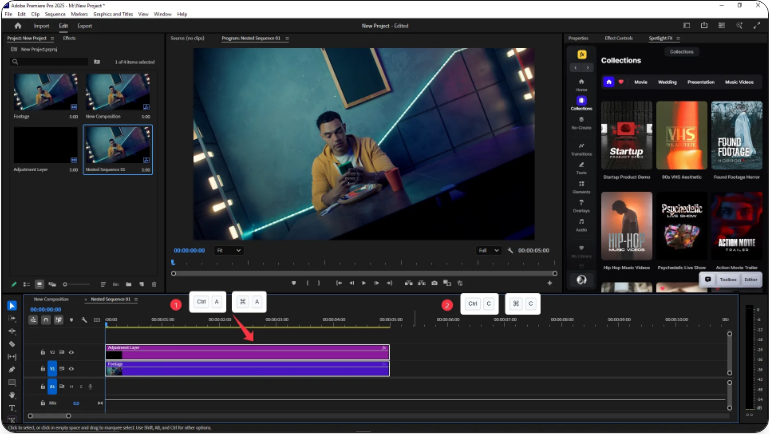Toggle lock on V1 video track

41,368
